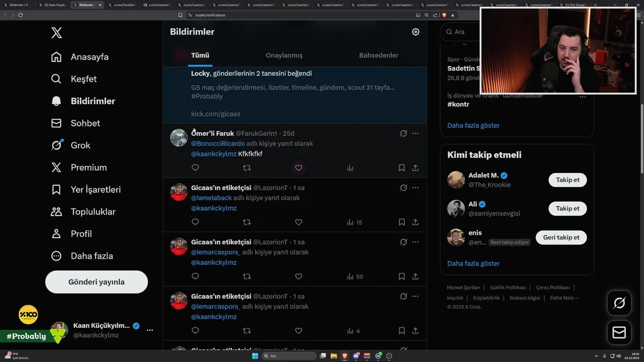
Task: Bookmark the post with 15 views
Action: pos(401,222)
